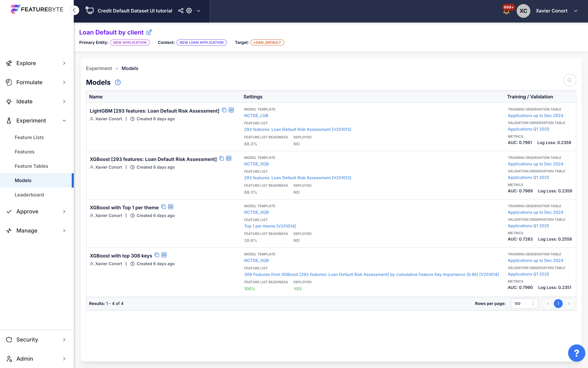
Task: Expand the catalog selector chevron in the top bar
Action: click(x=198, y=11)
